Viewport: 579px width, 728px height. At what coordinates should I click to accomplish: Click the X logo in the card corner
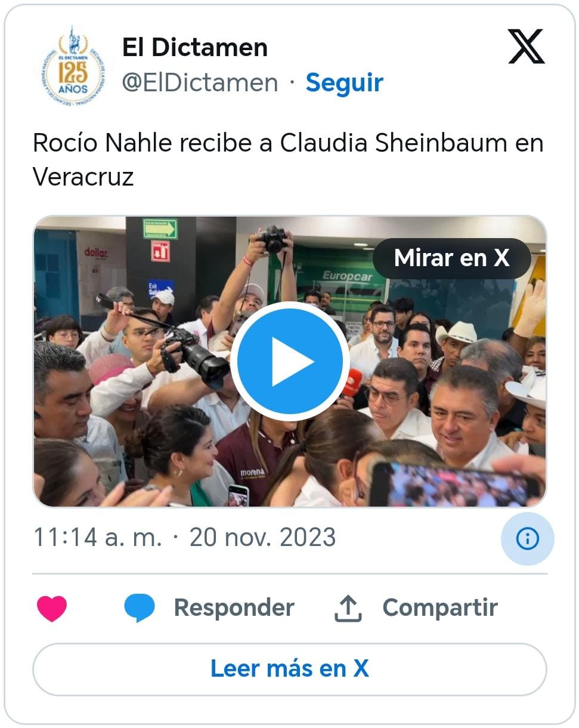pyautogui.click(x=526, y=47)
